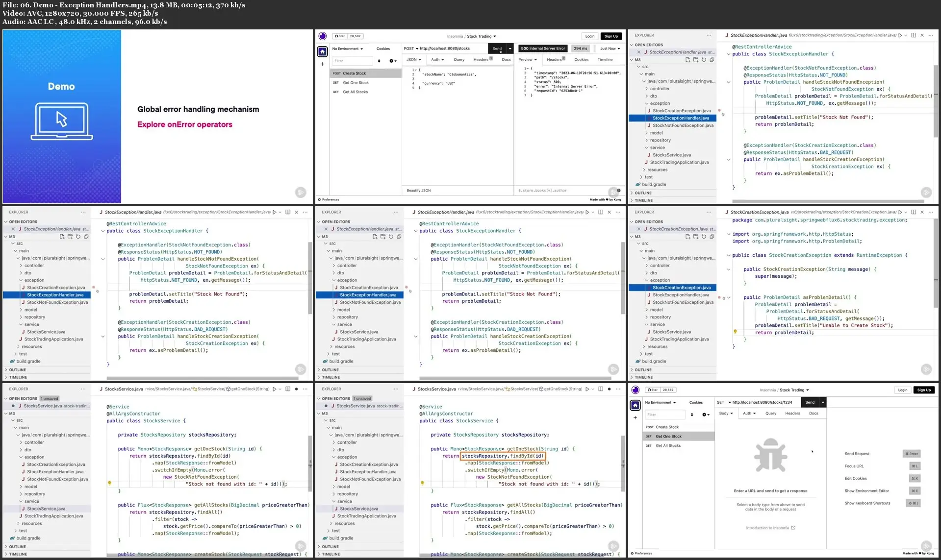
Task: Open Headers tab in GET request frame
Action: pos(792,414)
